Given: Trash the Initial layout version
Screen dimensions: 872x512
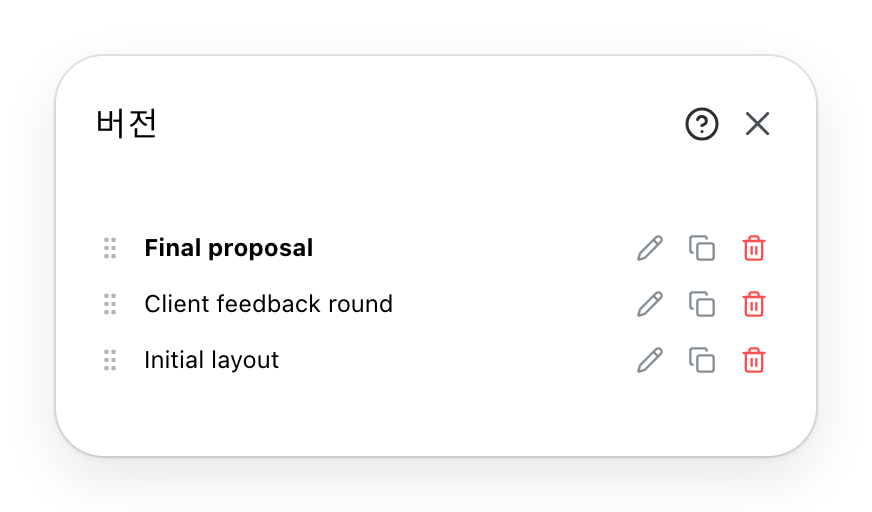Looking at the screenshot, I should tap(754, 360).
